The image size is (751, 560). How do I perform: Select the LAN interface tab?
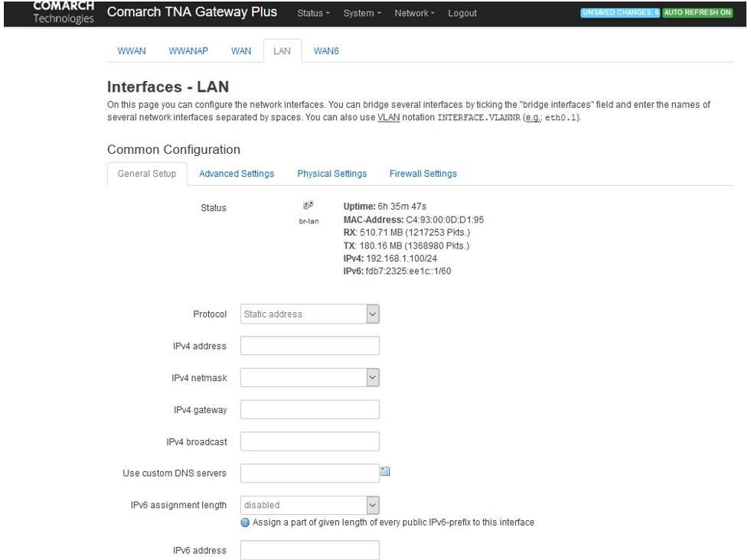point(282,50)
